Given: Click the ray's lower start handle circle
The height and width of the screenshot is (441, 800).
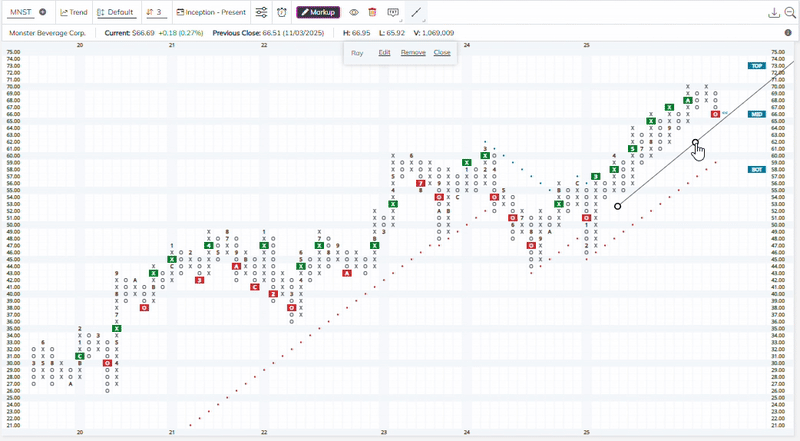Looking at the screenshot, I should 618,206.
